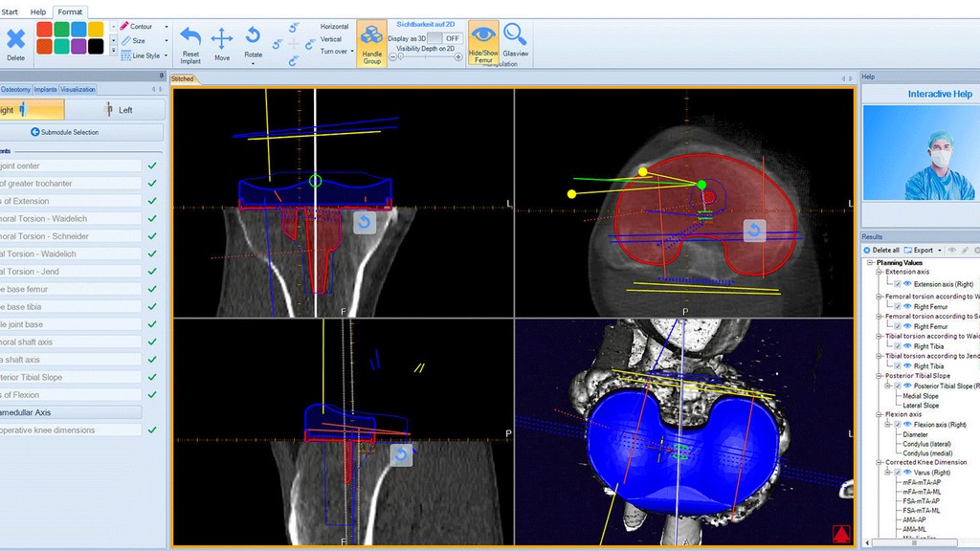This screenshot has height=551, width=980.
Task: Toggle eye icon of Flexion axis (Right)
Action: [907, 425]
